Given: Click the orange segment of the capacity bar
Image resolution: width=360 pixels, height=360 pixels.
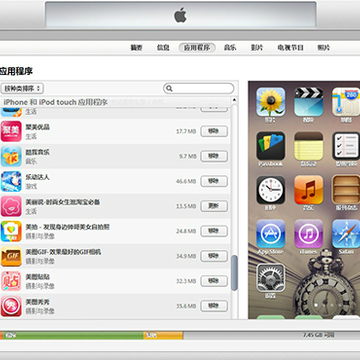Looking at the screenshot, I should tap(163, 335).
